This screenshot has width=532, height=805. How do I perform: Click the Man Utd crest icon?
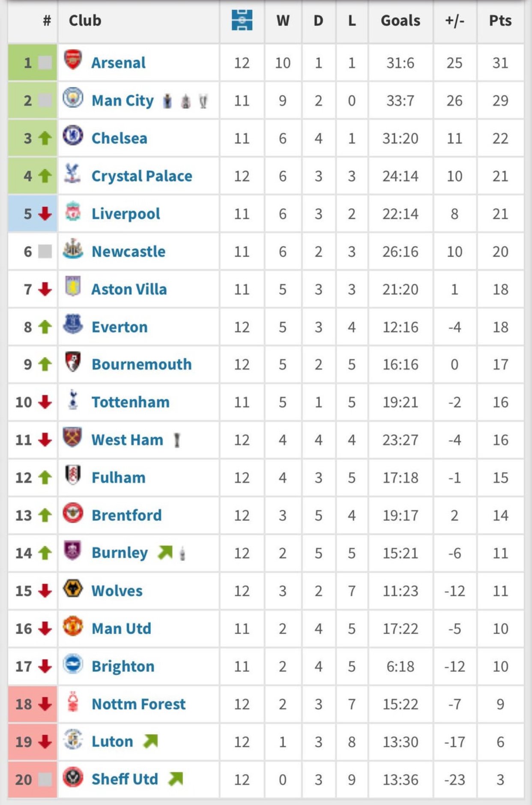[73, 626]
